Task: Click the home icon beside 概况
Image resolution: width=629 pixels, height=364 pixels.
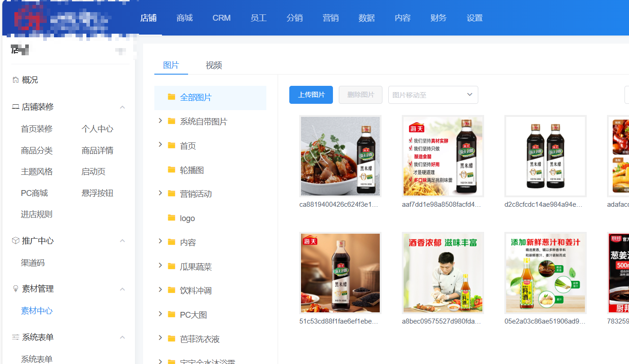Action: [16, 80]
